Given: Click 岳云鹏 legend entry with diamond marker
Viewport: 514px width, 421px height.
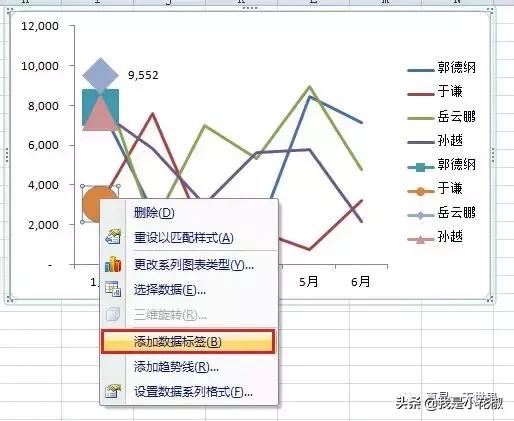Looking at the screenshot, I should pyautogui.click(x=442, y=213).
